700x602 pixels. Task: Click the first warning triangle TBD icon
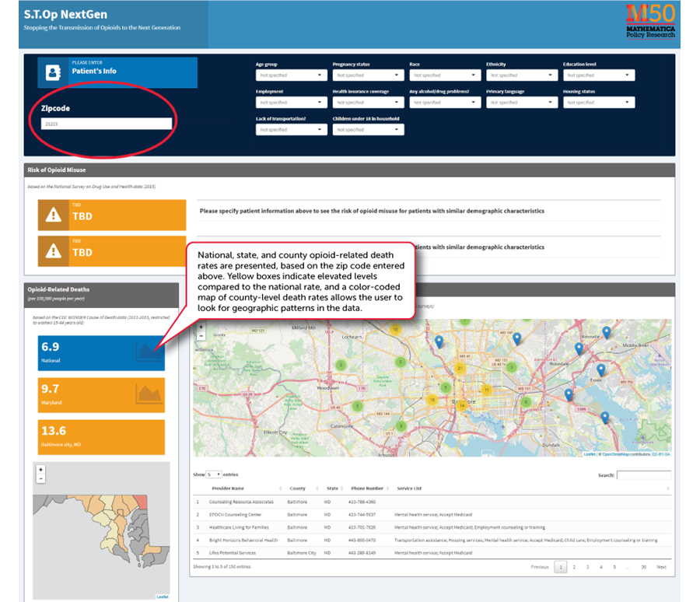coord(54,215)
